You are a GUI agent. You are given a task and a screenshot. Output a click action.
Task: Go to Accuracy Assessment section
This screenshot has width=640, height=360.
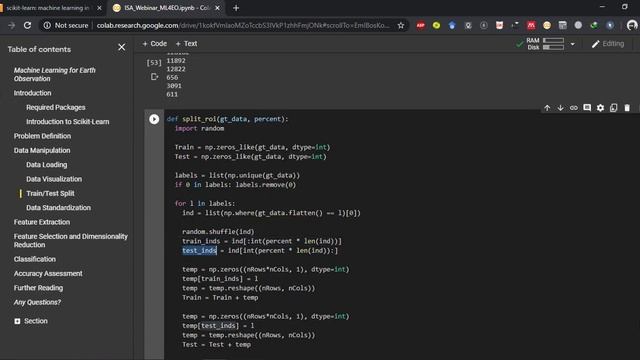coord(48,273)
